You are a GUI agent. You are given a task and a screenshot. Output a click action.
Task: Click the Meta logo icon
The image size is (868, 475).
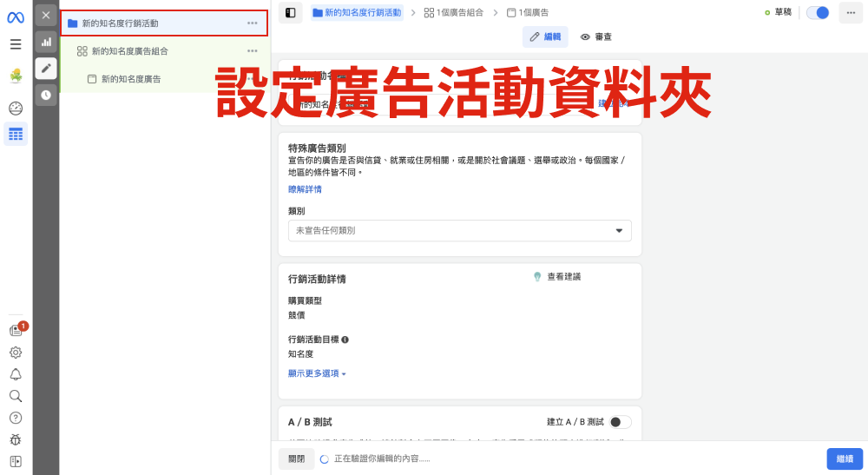pyautogui.click(x=15, y=17)
